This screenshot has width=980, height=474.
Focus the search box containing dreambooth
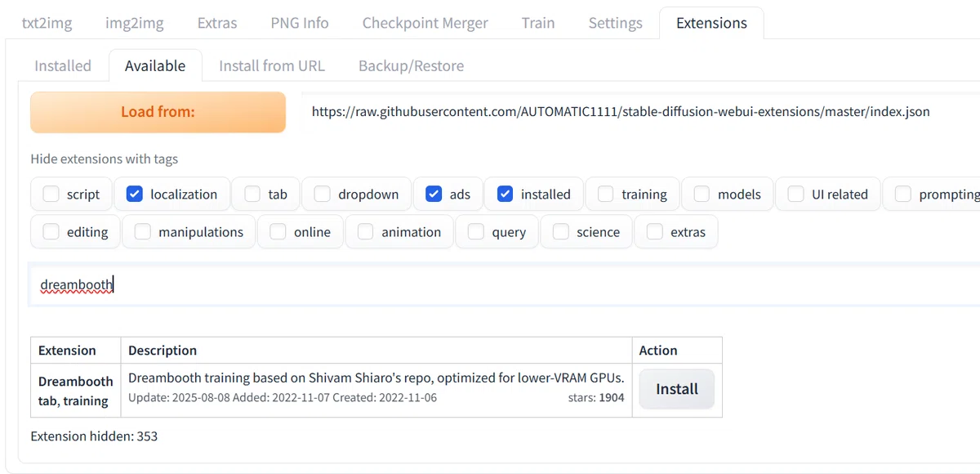[x=504, y=284]
